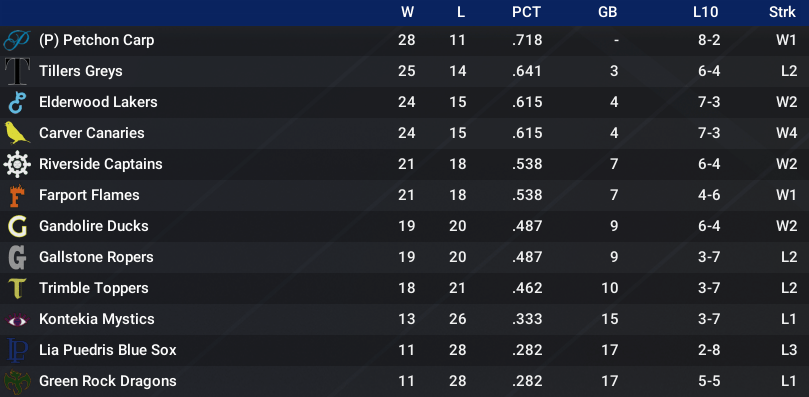
Task: Sort standings by the PCT column header
Action: (x=526, y=12)
